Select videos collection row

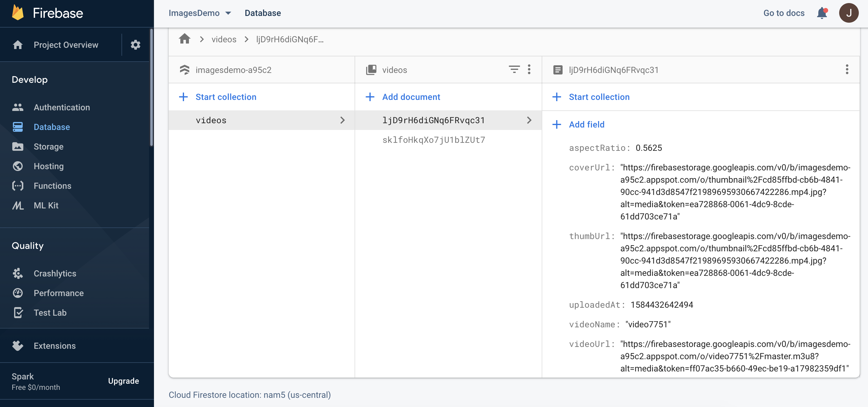pos(262,120)
